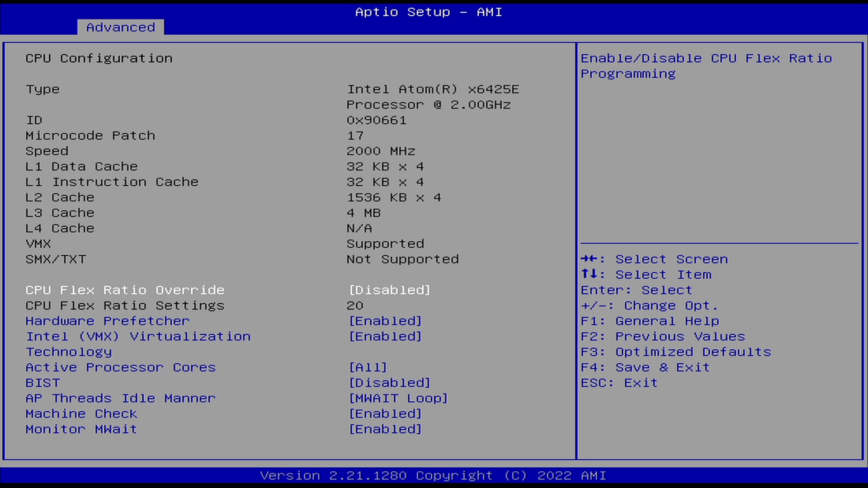Click the Intel Atom(R) x6425E processor name
Image resolution: width=868 pixels, height=488 pixels.
pos(433,97)
